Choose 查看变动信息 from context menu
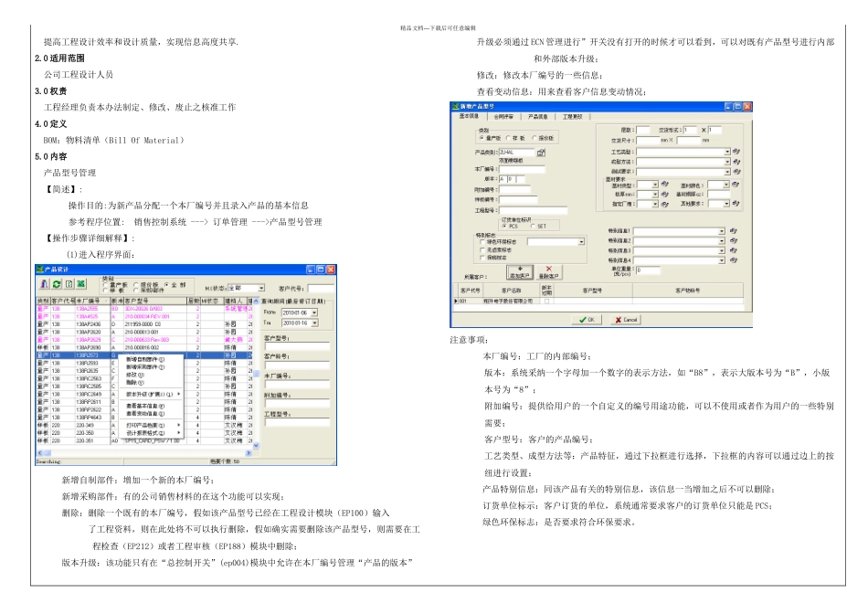The image size is (868, 614). pos(151,414)
